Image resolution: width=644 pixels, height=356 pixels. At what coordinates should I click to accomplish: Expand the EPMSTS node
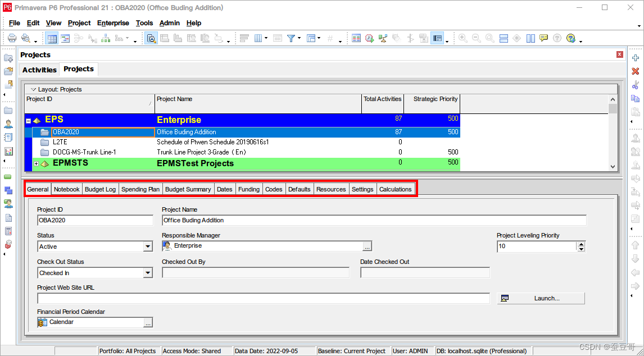pos(36,163)
